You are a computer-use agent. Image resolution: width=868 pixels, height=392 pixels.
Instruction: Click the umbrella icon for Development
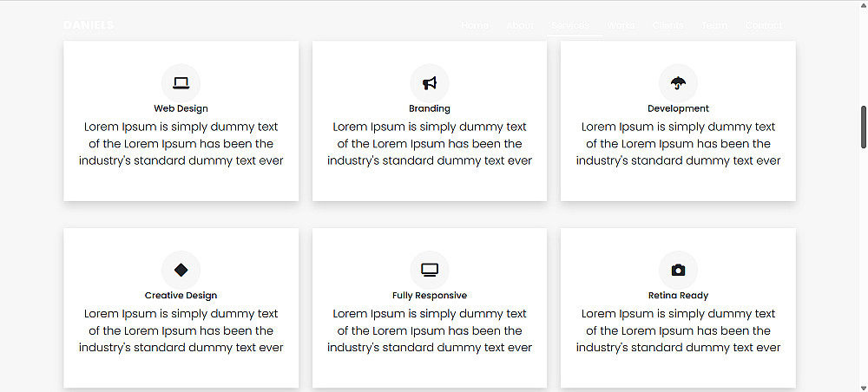click(678, 83)
